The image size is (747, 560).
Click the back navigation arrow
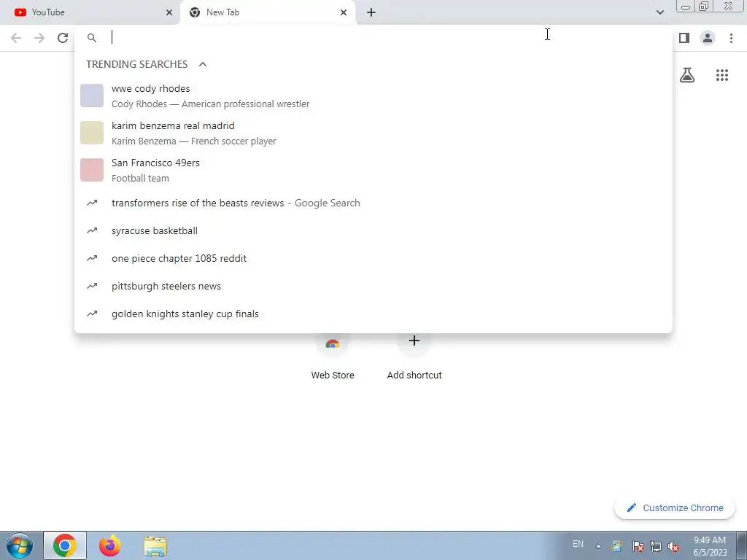click(16, 38)
